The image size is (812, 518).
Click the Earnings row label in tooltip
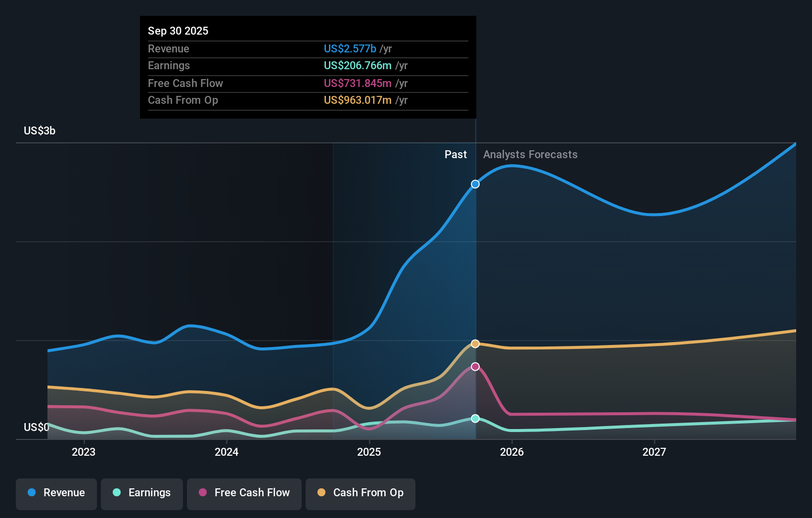tap(169, 66)
